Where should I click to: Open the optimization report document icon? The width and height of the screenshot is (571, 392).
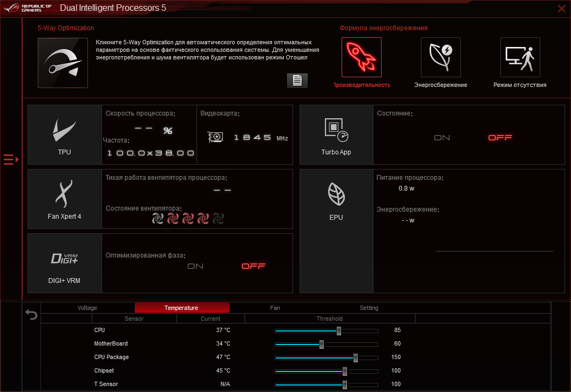click(x=297, y=80)
